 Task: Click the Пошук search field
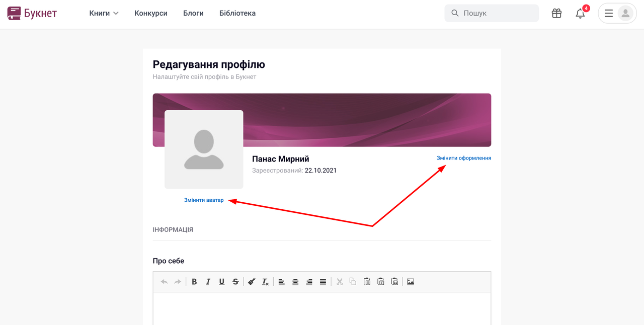[492, 13]
